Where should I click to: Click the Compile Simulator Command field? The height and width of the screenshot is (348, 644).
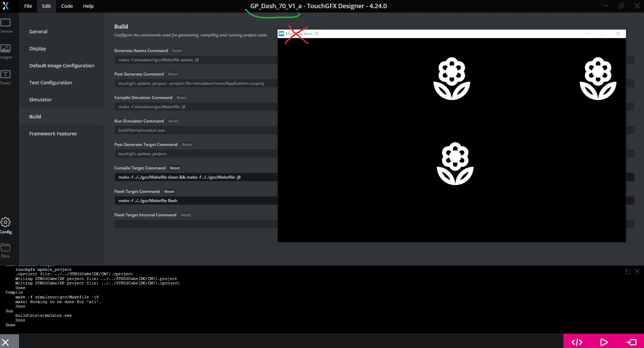pos(196,107)
